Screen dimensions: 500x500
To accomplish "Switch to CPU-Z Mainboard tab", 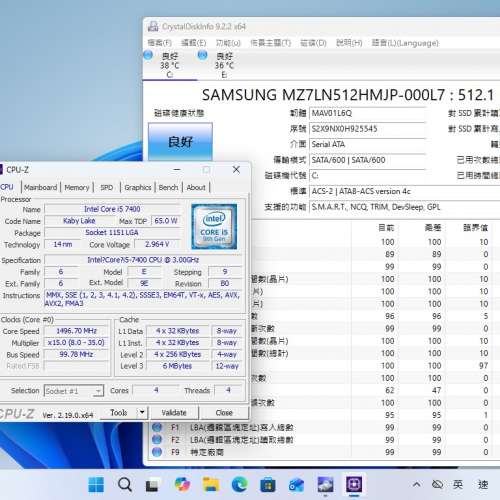I will coord(41,187).
